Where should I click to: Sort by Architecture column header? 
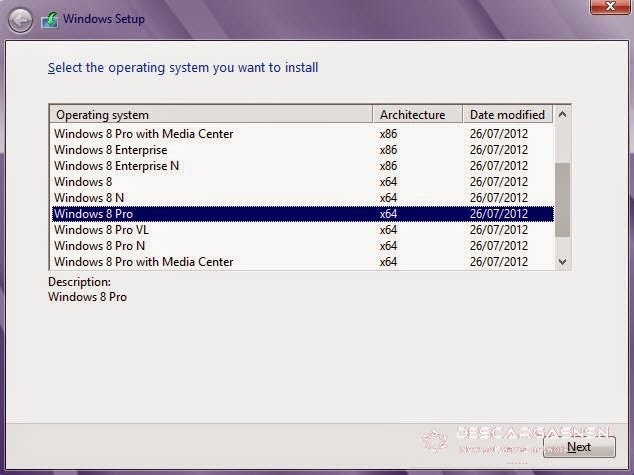tap(418, 115)
